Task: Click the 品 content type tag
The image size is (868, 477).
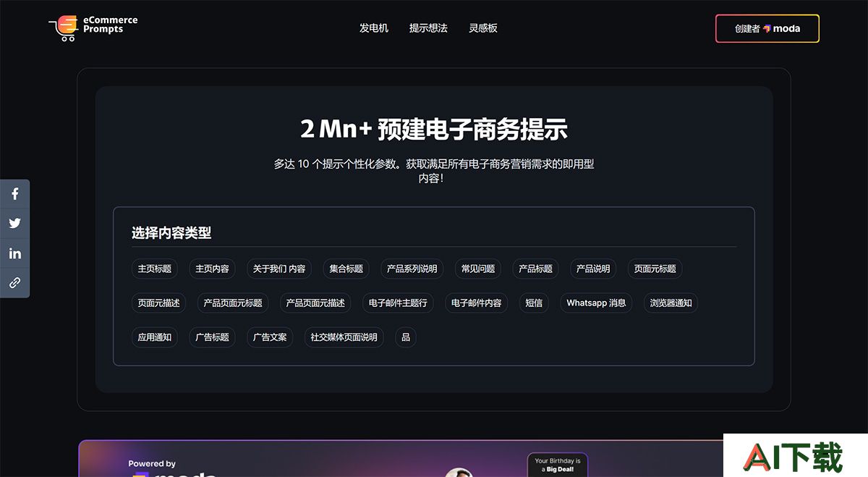Action: coord(406,337)
